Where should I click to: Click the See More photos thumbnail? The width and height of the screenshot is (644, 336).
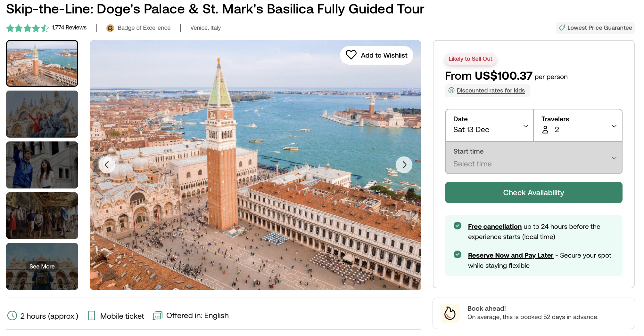[42, 266]
